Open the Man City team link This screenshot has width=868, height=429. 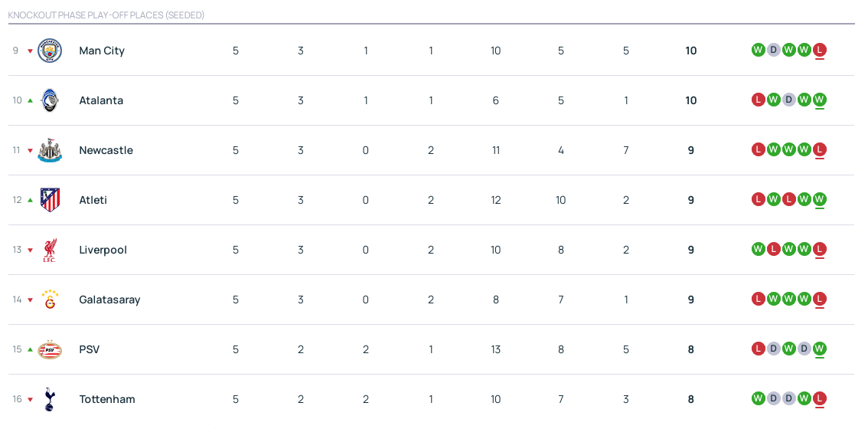tap(102, 51)
